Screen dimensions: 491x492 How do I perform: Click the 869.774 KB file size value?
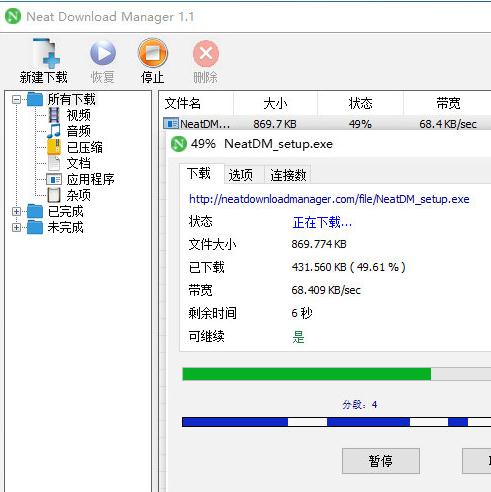(x=319, y=244)
